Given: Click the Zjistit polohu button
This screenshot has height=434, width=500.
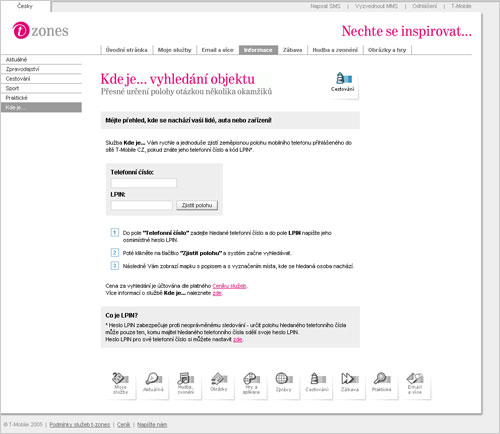Looking at the screenshot, I should [x=197, y=205].
